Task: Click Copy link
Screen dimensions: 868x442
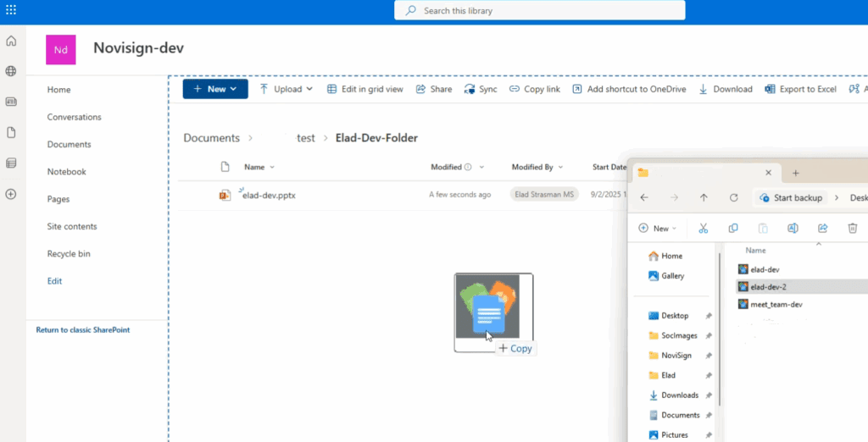Action: click(x=535, y=89)
